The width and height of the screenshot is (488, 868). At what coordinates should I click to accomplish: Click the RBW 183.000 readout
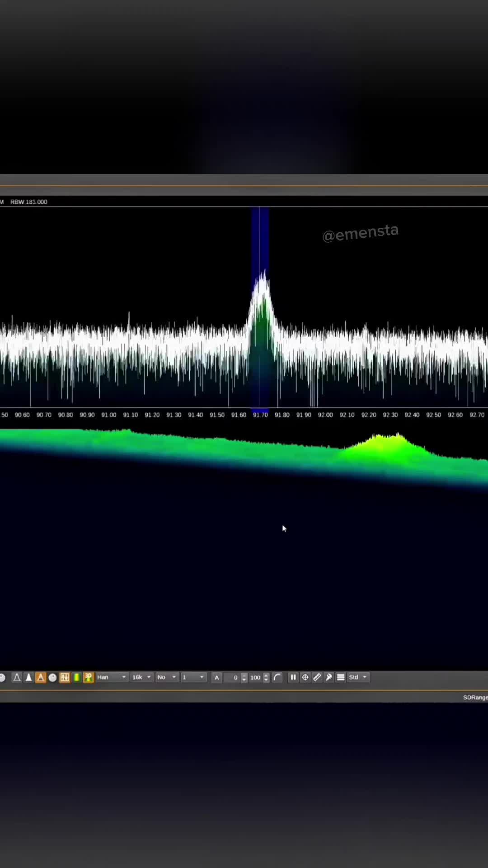click(x=28, y=202)
